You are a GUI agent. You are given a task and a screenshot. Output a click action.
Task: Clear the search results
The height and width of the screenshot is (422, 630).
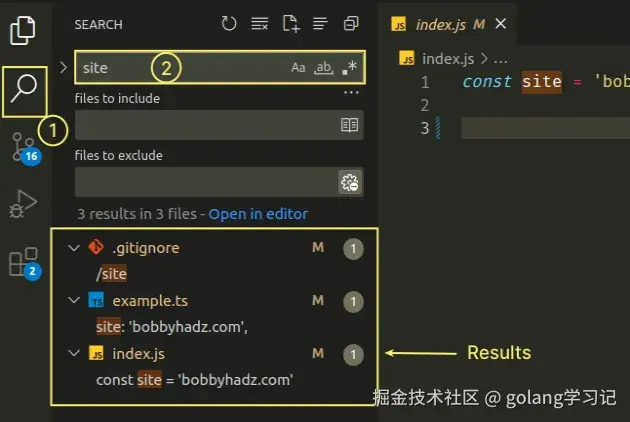click(260, 24)
